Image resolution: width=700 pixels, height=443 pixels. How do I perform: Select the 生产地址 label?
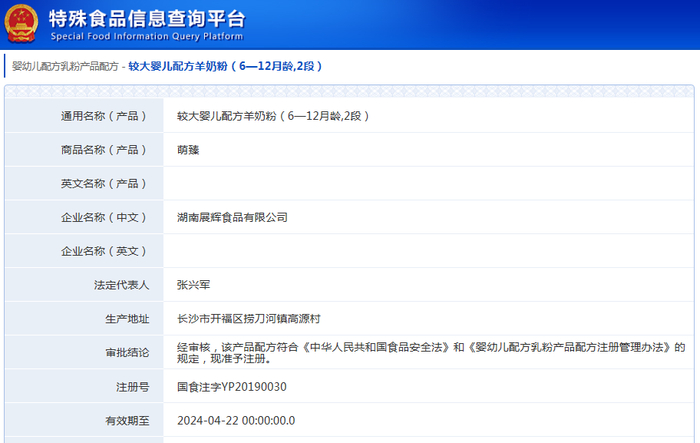(x=127, y=319)
